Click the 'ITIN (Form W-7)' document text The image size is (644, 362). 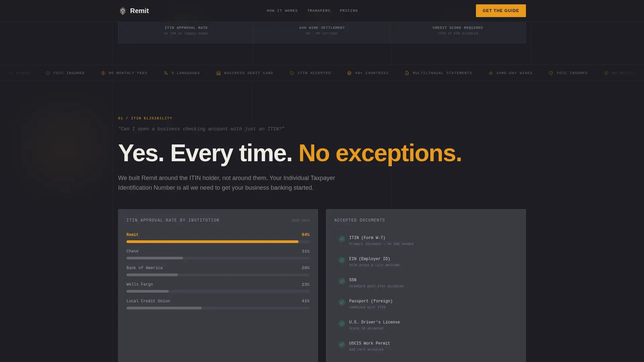click(367, 238)
